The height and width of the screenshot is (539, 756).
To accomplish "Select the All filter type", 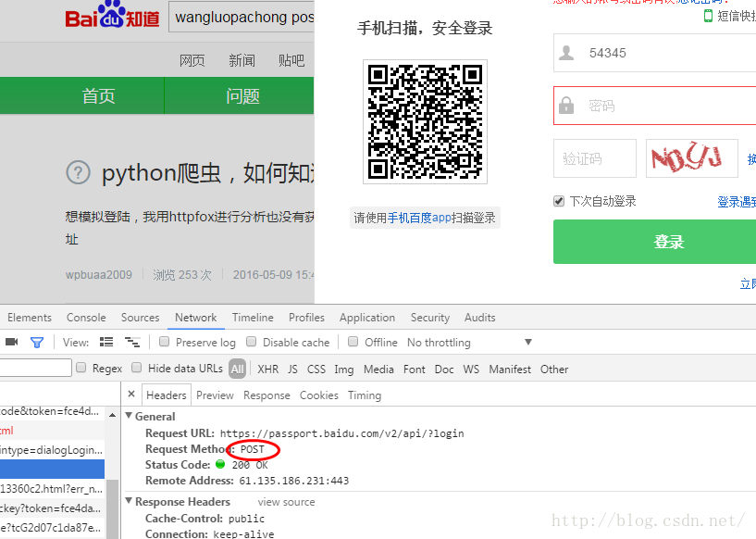I will coord(237,370).
